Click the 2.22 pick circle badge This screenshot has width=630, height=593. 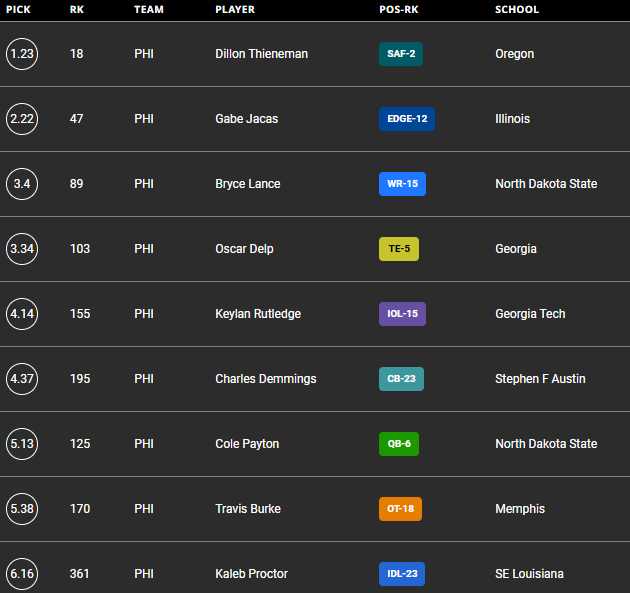(x=22, y=119)
